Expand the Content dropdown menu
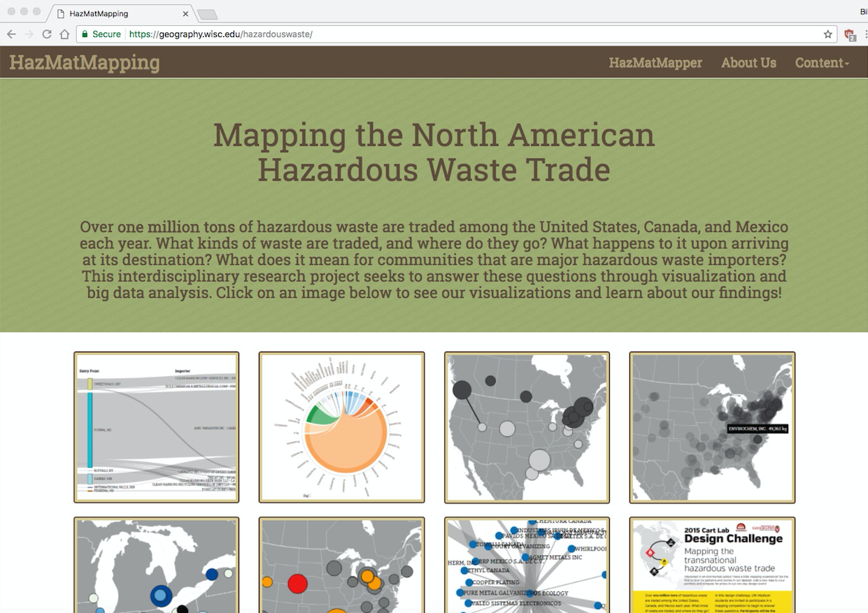 pos(822,63)
